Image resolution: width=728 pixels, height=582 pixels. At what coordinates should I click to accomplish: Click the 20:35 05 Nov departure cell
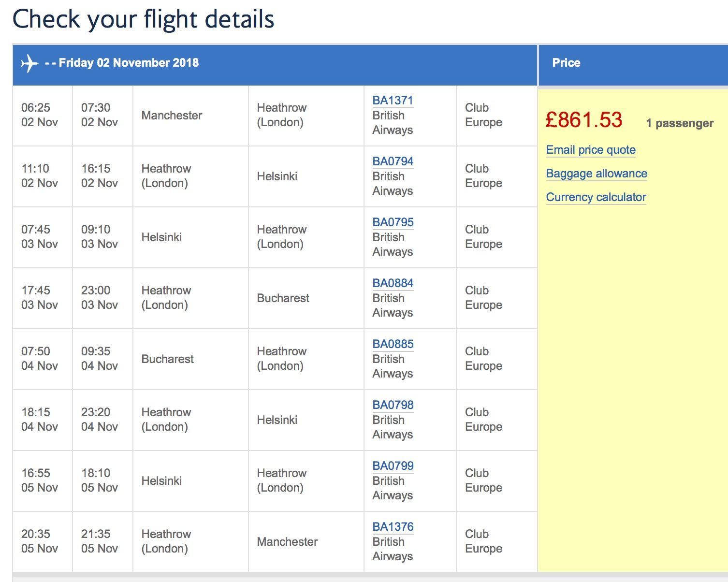pyautogui.click(x=43, y=541)
